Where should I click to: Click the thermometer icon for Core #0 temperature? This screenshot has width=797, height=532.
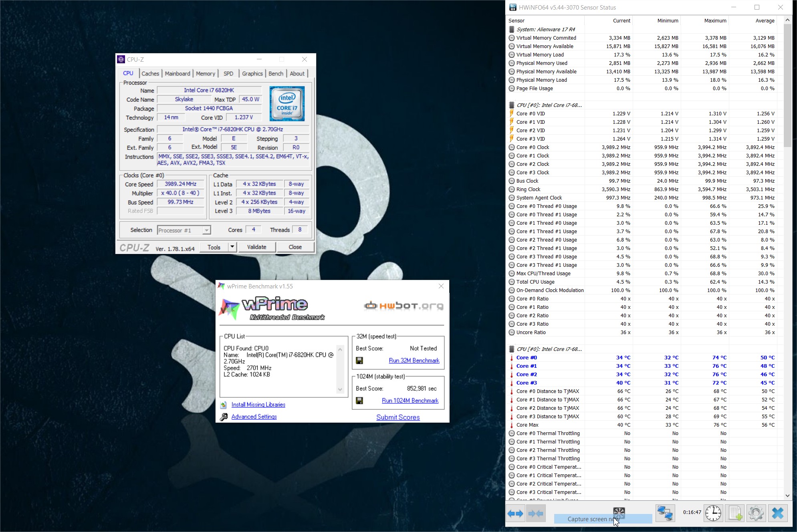pyautogui.click(x=512, y=358)
